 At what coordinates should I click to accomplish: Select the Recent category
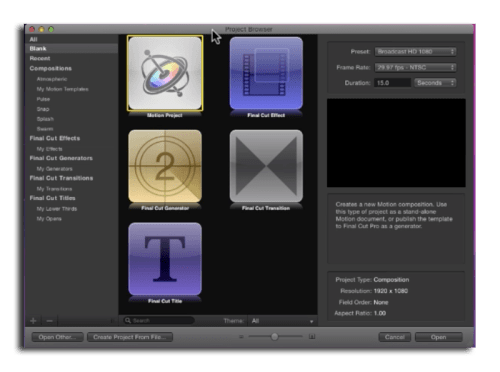40,58
